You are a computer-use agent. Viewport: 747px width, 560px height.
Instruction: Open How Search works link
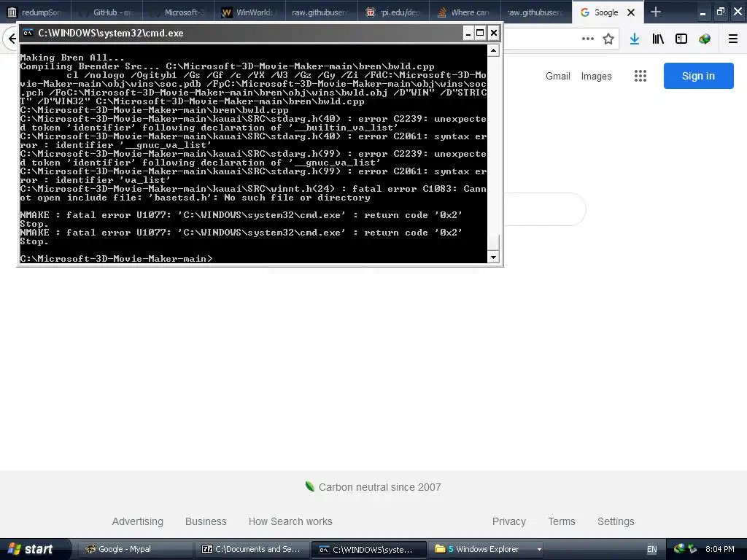(x=290, y=521)
